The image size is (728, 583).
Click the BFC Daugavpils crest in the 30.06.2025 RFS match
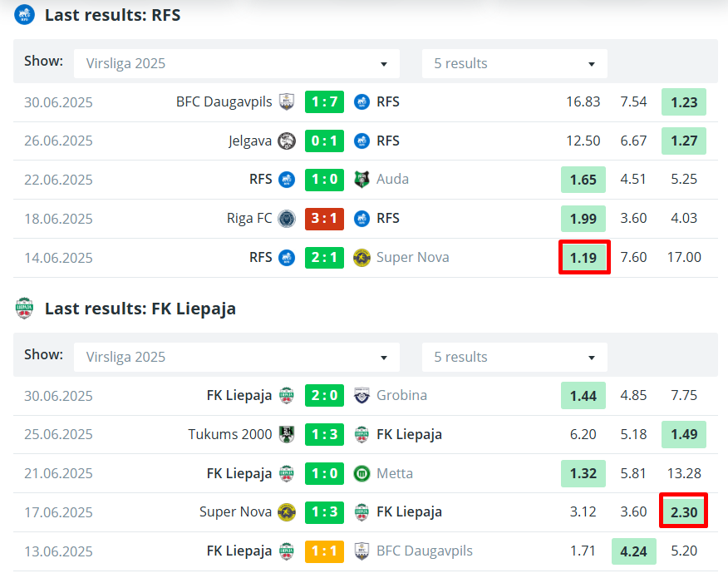click(287, 101)
